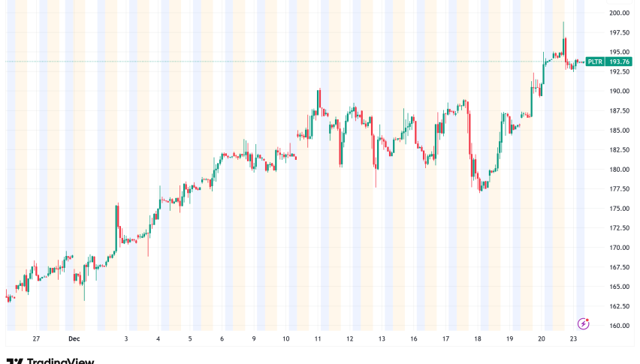This screenshot has height=364, width=640.
Task: Click the 27 date label on time axis
Action: (36, 338)
